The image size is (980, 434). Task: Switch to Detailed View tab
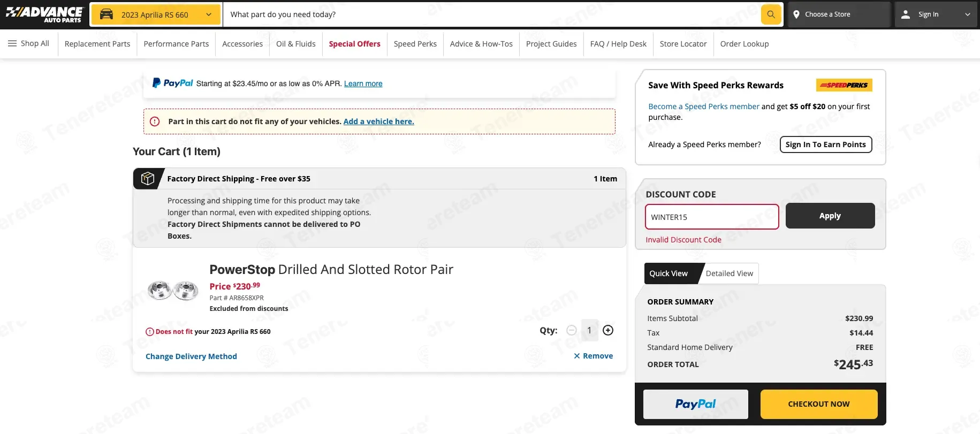click(x=730, y=273)
